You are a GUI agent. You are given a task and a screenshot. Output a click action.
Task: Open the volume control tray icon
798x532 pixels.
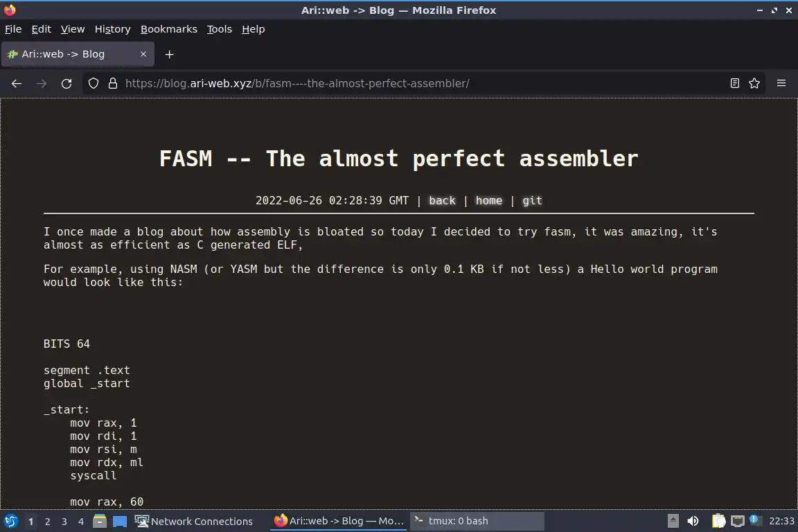click(x=693, y=521)
